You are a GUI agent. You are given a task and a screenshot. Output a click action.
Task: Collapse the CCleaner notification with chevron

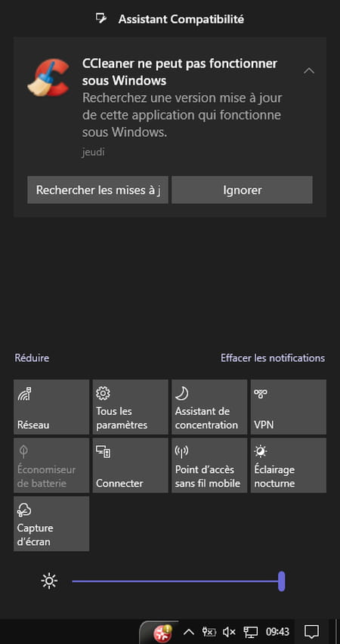pos(309,70)
